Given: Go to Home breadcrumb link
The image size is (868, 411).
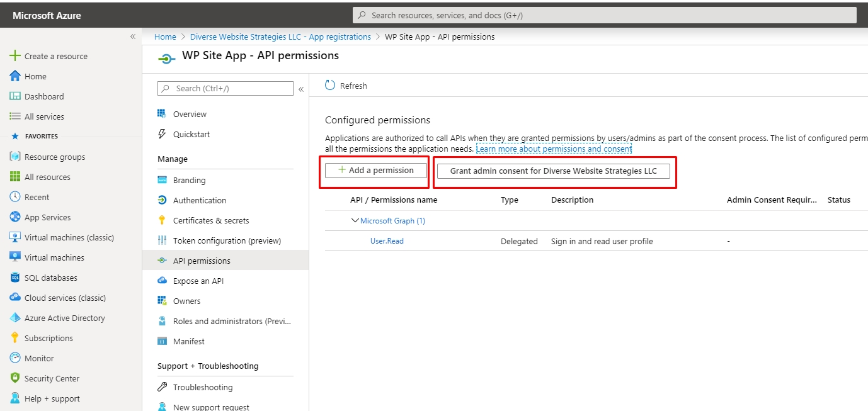Looking at the screenshot, I should point(165,37).
